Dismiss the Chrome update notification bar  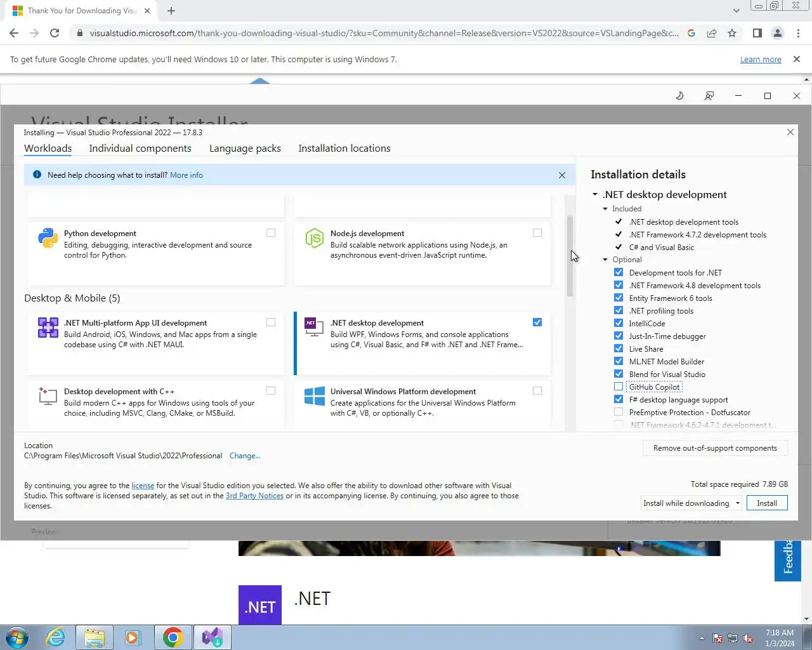coord(797,59)
